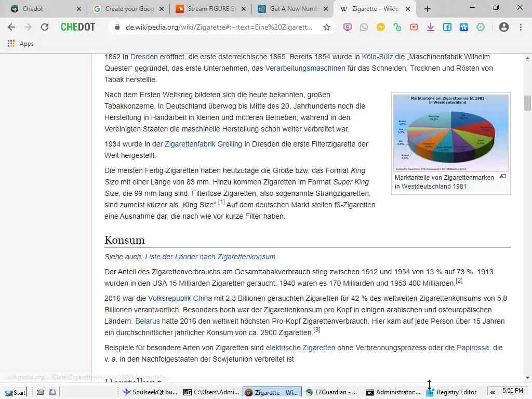
Task: Open the Apps shortcut in bookmarks bar
Action: 20,44
